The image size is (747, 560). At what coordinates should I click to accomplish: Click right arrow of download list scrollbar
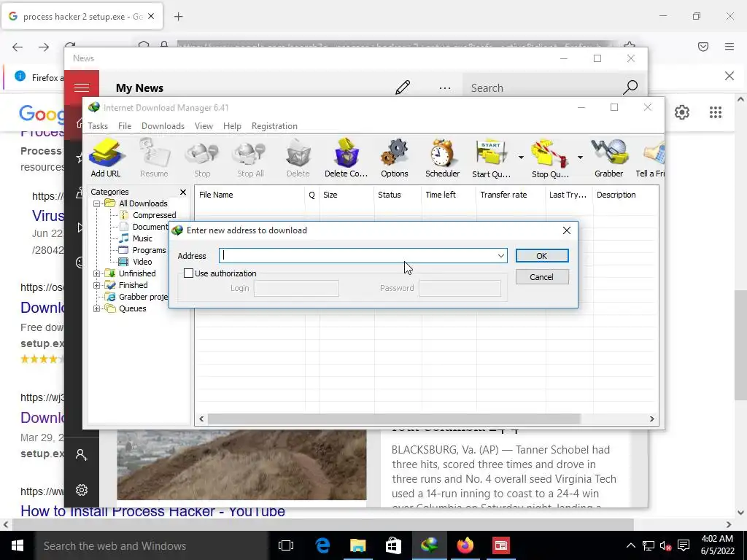pos(651,419)
